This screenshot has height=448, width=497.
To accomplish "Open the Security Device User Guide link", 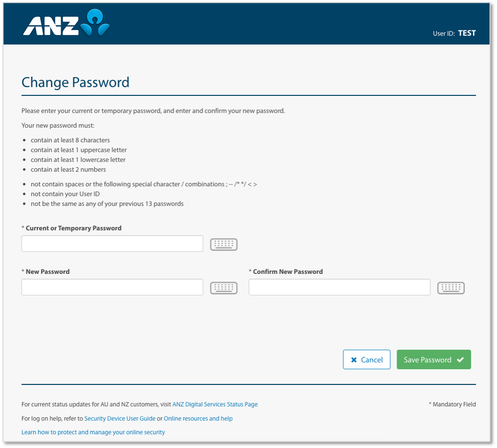I will pos(121,418).
